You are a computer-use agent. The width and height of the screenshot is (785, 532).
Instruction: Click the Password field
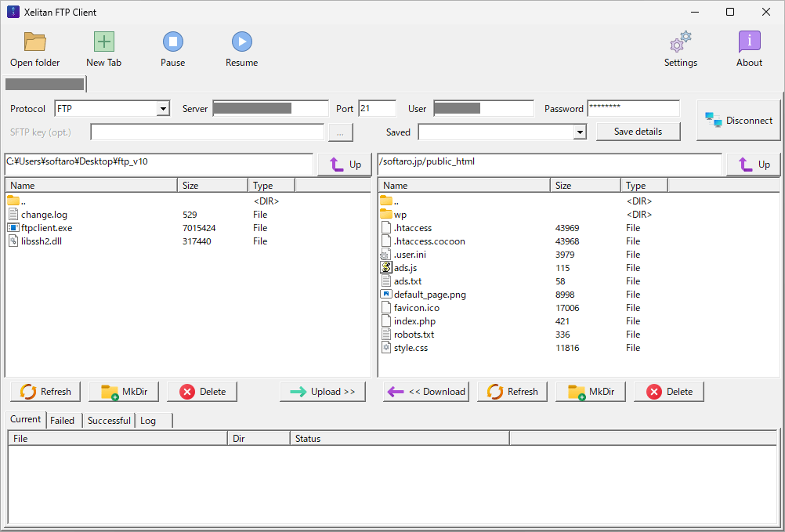634,109
